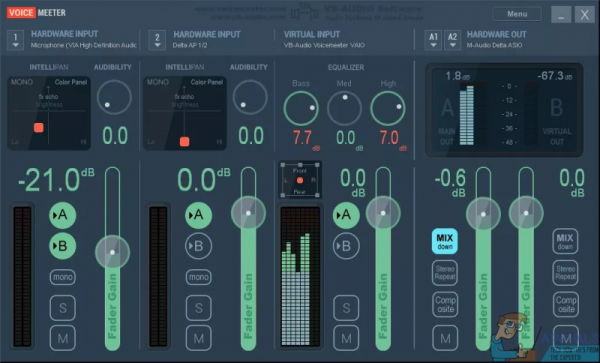Expand the A2 hardware out selector
The height and width of the screenshot is (363, 600).
click(452, 40)
